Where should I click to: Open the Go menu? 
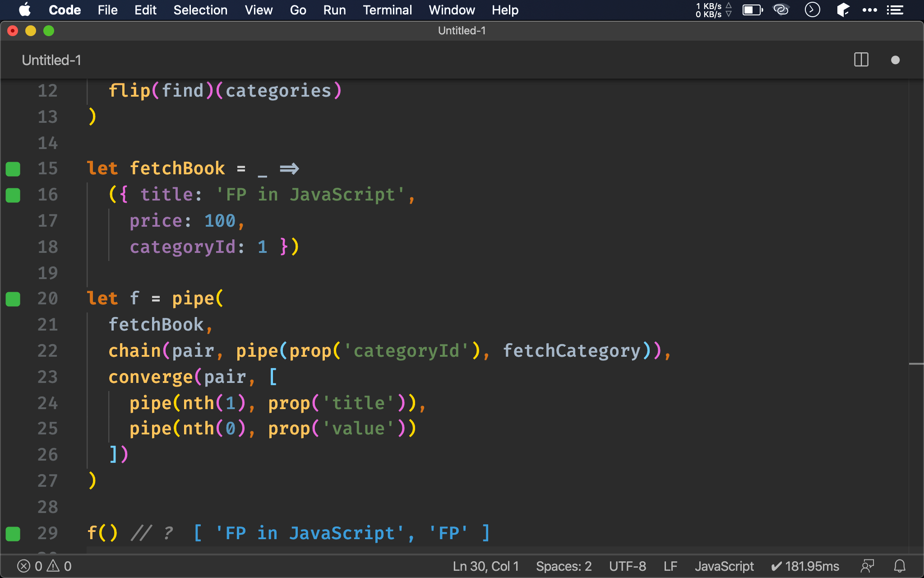[298, 10]
